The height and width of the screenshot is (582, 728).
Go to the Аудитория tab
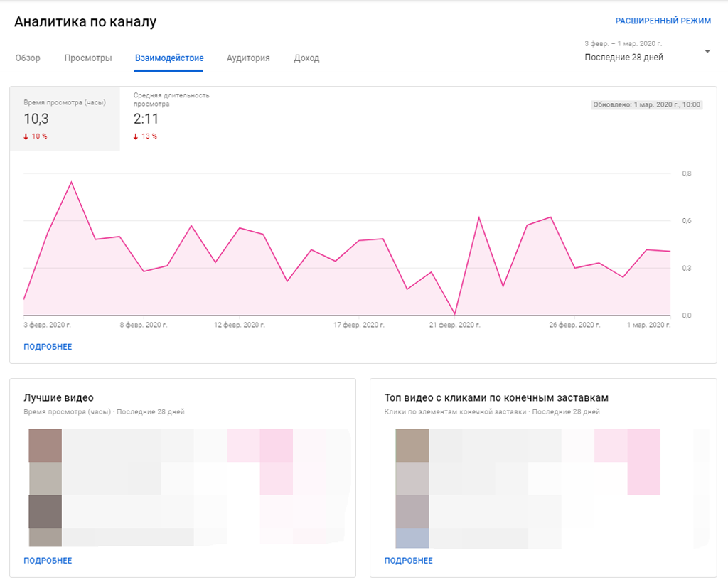[x=248, y=58]
